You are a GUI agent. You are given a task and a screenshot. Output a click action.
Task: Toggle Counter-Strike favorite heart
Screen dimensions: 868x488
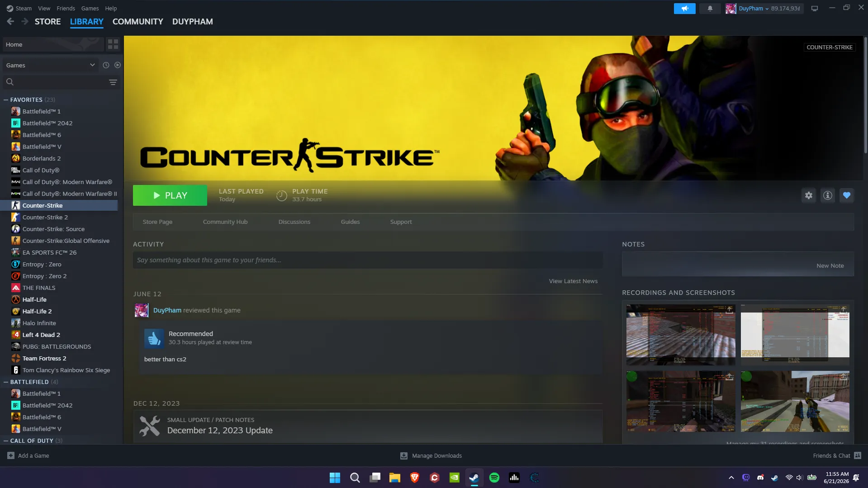pos(846,195)
